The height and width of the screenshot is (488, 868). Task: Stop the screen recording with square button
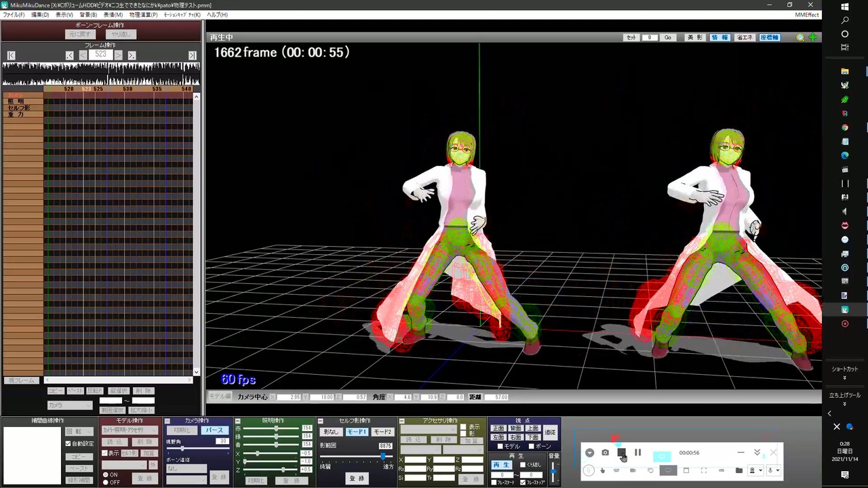(621, 453)
